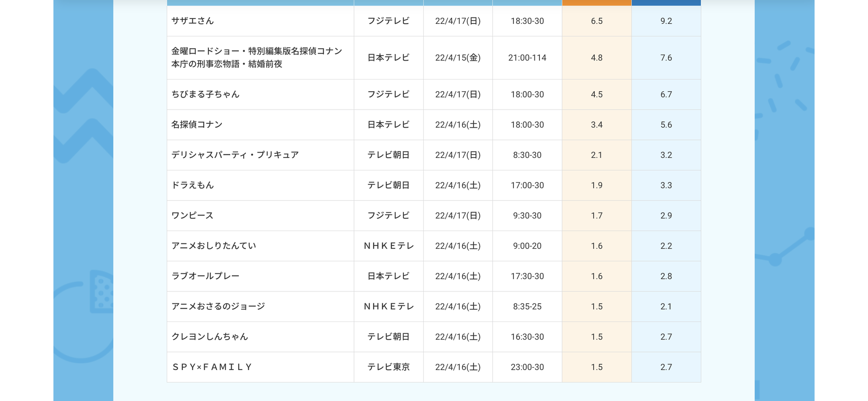This screenshot has width=868, height=401.
Task: Click the SPY×FAMILY program title
Action: pyautogui.click(x=212, y=367)
